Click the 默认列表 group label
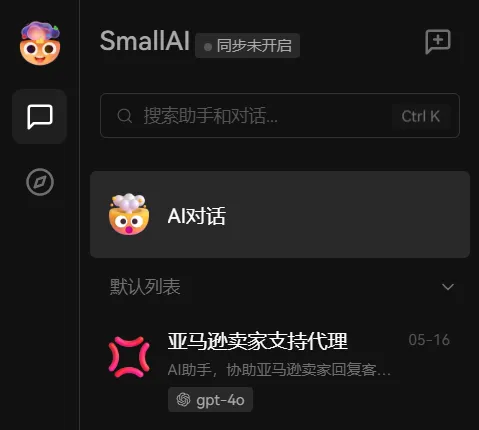The image size is (479, 430). [x=145, y=287]
